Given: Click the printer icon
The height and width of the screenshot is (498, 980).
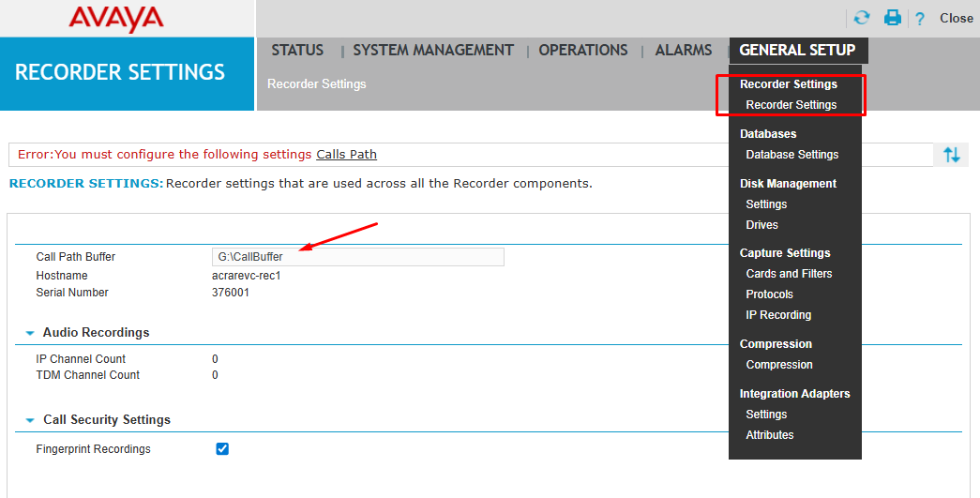Looking at the screenshot, I should pyautogui.click(x=892, y=18).
